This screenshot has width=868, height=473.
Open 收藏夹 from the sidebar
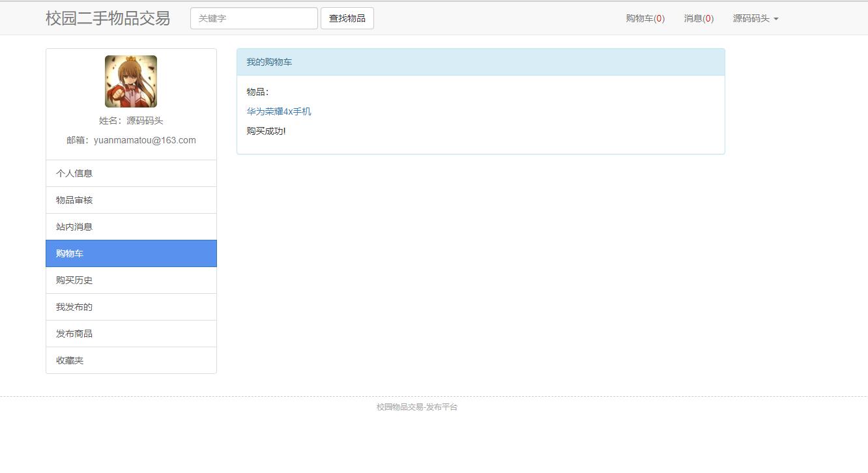tap(69, 360)
